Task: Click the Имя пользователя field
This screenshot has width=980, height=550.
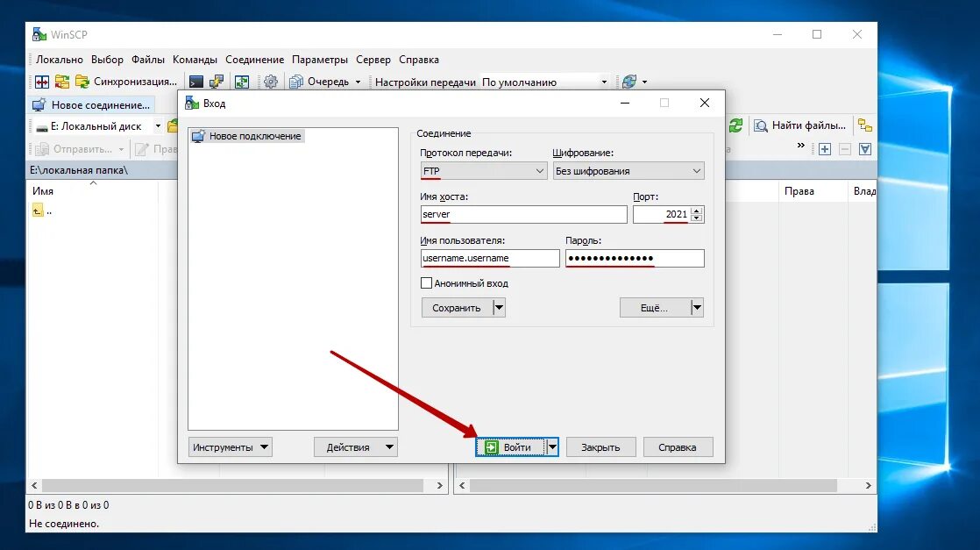Action: (x=490, y=258)
